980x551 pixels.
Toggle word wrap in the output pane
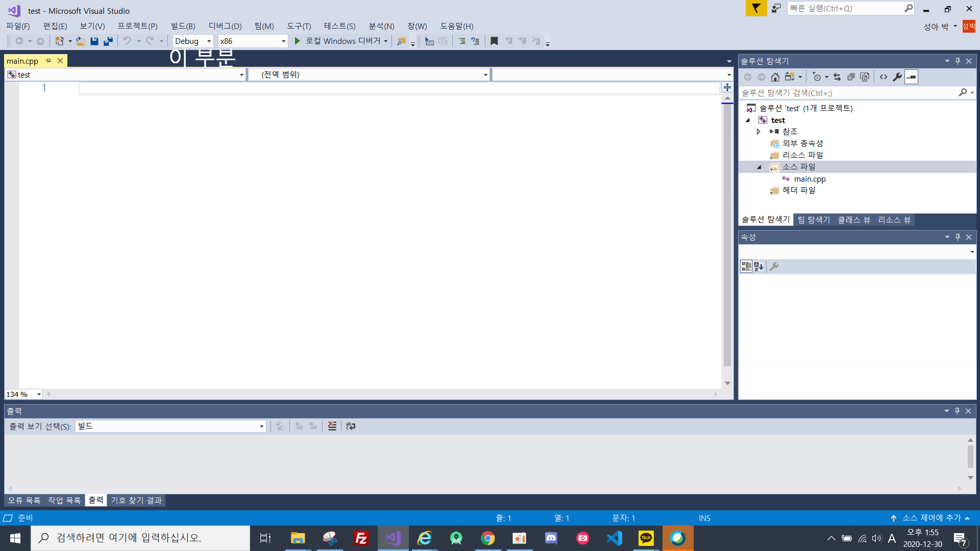tap(350, 426)
